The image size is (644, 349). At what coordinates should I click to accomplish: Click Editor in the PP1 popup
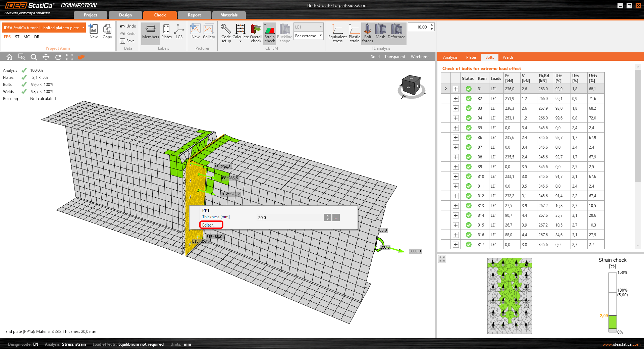pyautogui.click(x=210, y=225)
